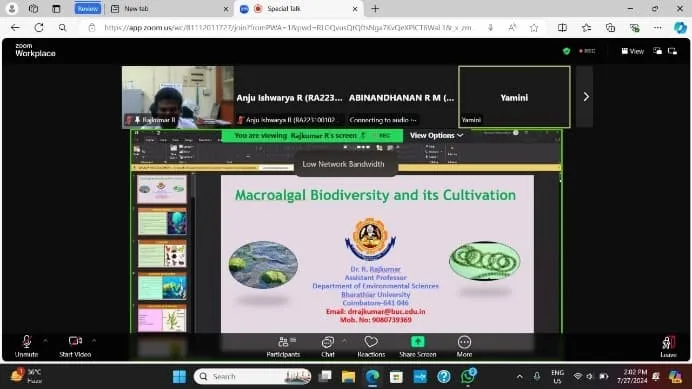The width and height of the screenshot is (692, 389).
Task: Click Windows Start button
Action: (x=179, y=377)
